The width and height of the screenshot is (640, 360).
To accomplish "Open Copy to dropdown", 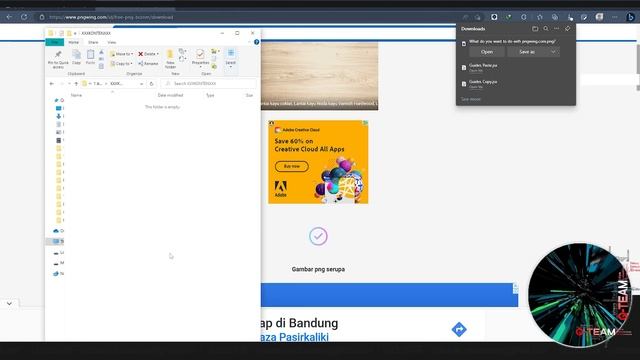I will pos(121,64).
